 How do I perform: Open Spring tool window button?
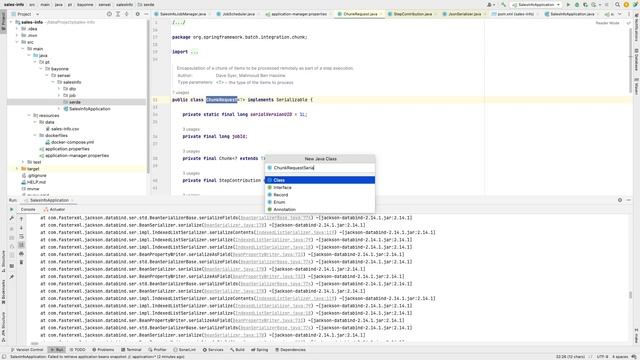(260, 350)
